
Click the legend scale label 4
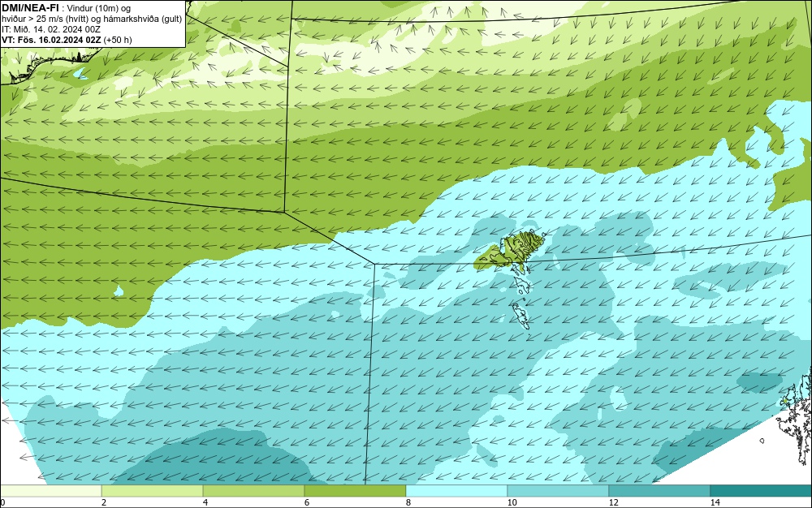[x=205, y=502]
